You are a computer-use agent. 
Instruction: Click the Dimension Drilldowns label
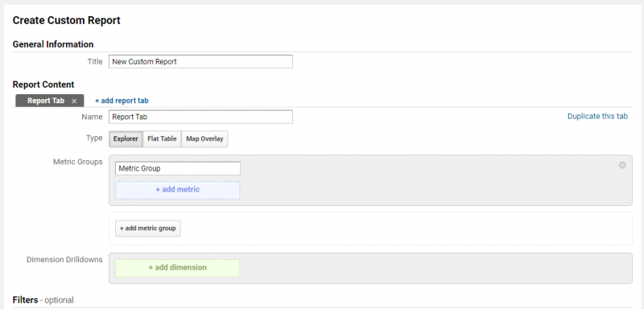tap(64, 260)
